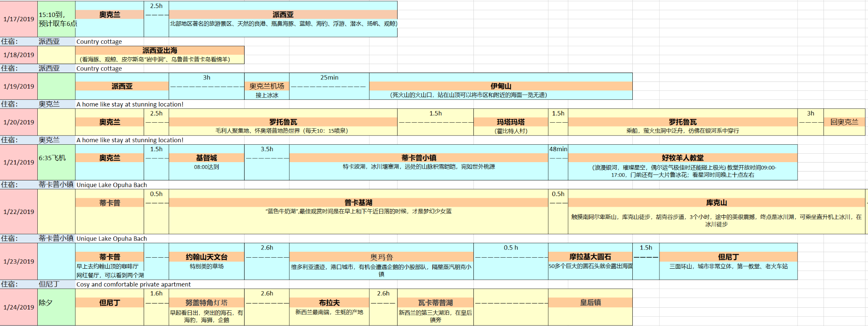Viewport: 868px width, 326px height.
Task: Select the description cell starting '毛利人聚集地'
Action: (283, 131)
